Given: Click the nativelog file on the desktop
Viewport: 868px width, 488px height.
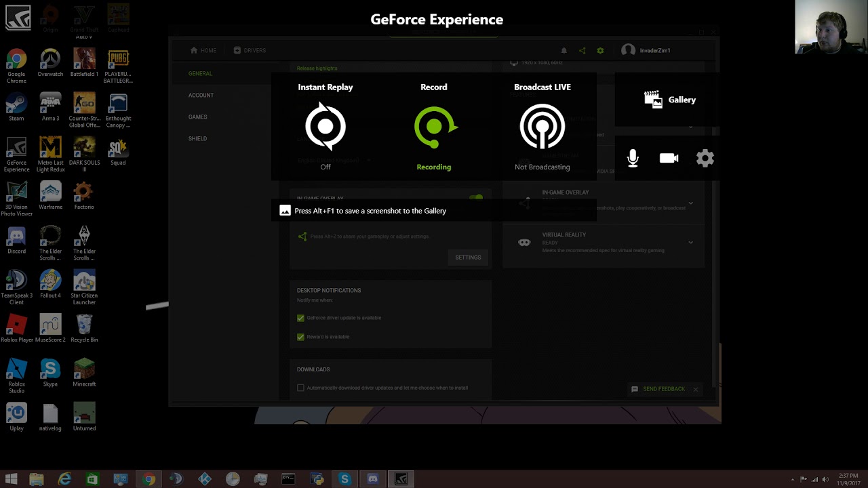Looking at the screenshot, I should (50, 417).
